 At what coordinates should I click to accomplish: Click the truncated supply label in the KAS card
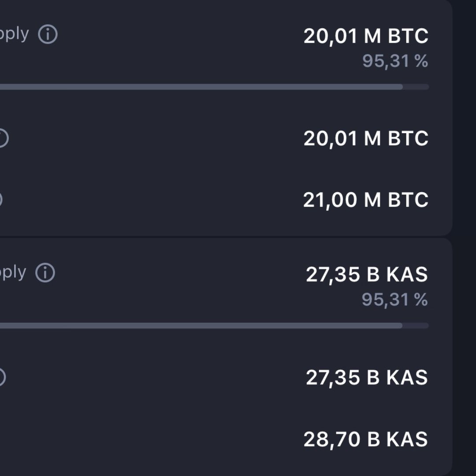12,272
